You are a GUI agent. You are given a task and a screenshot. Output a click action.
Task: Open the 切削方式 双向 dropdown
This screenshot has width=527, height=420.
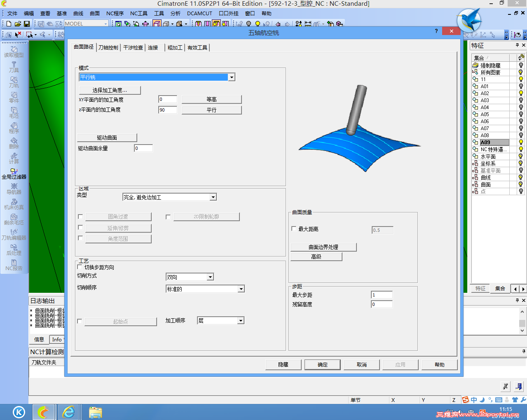(190, 277)
